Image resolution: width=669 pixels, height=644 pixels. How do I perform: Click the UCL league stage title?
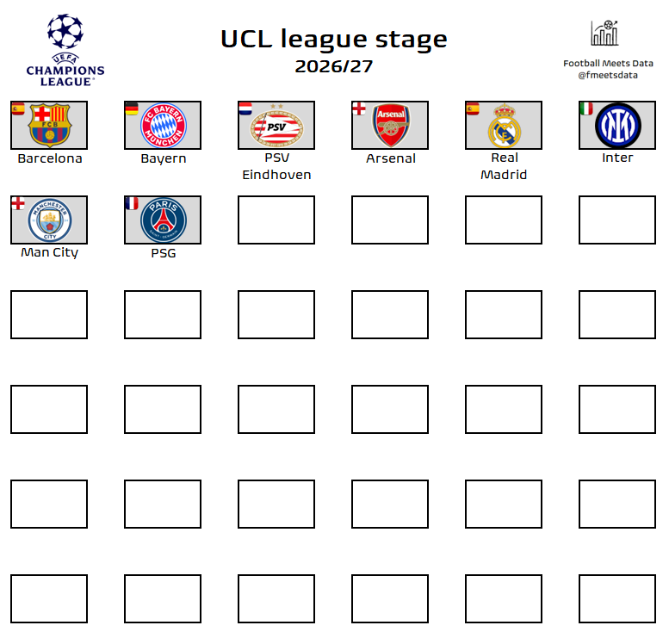pos(334,40)
